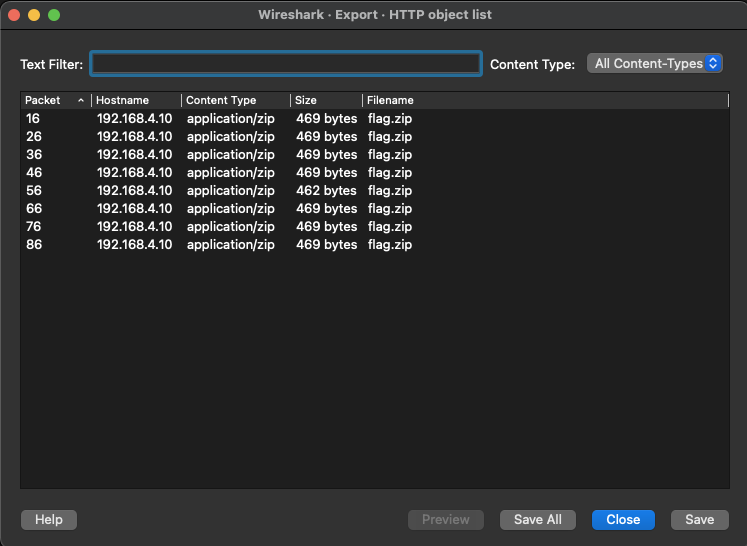Close the window with the red button
The width and height of the screenshot is (747, 546).
click(x=14, y=15)
